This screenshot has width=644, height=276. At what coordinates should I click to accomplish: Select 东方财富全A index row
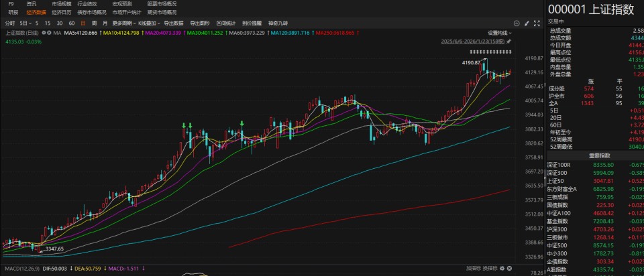tap(595, 189)
